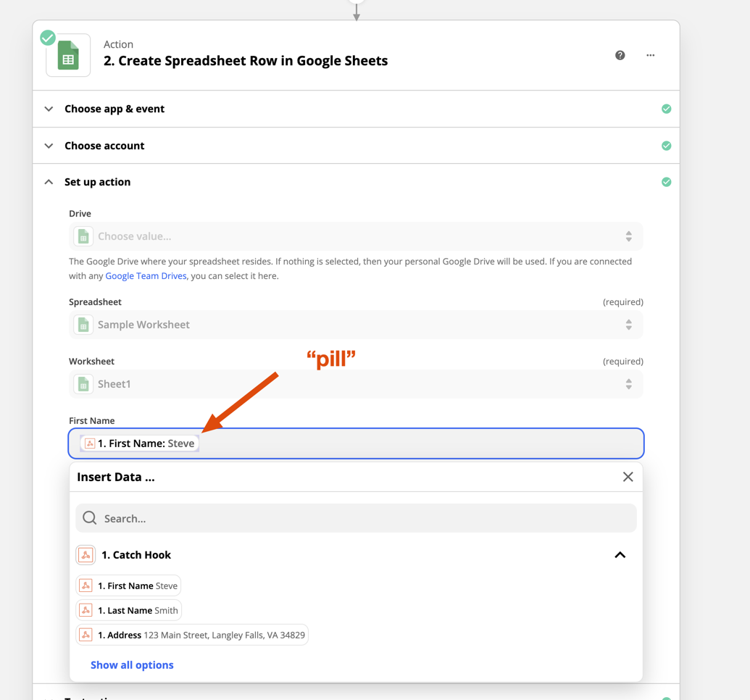The width and height of the screenshot is (750, 700).
Task: Click Show all options link
Action: (x=132, y=665)
